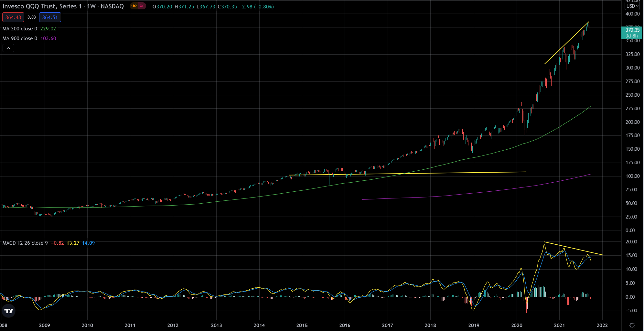Click the orange sun pre-market session icon

(x=134, y=6)
